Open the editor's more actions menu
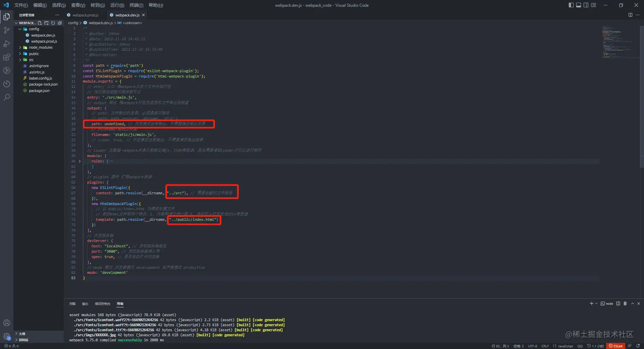The image size is (644, 349). 638,15
